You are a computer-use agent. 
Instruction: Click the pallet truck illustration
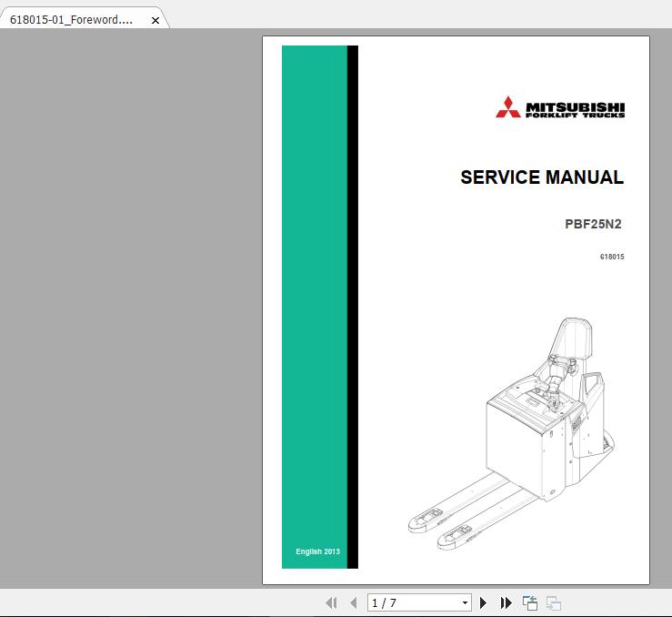coord(512,433)
